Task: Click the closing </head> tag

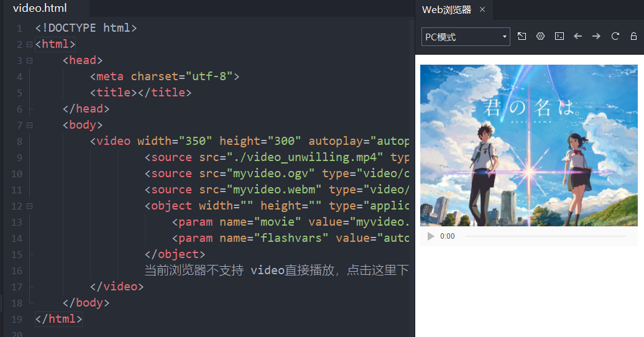Action: coord(86,109)
